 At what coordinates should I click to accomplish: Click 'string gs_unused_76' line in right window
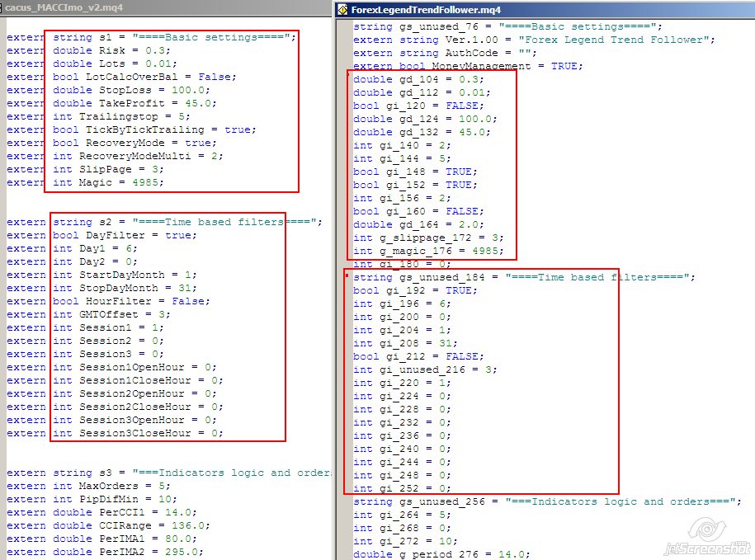coord(508,27)
